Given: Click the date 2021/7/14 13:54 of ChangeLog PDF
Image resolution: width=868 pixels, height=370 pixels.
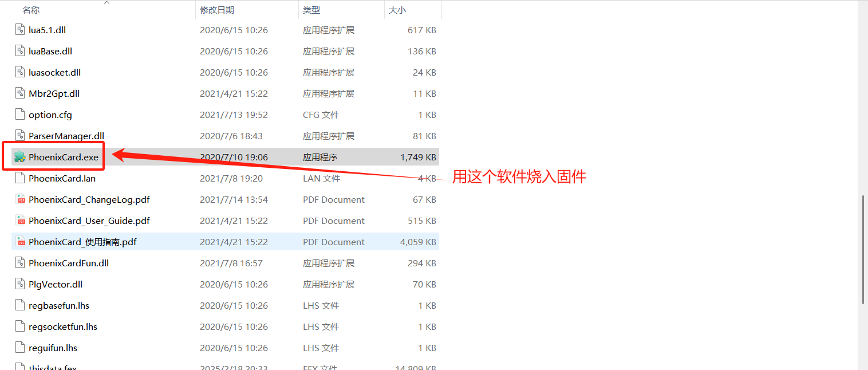Looking at the screenshot, I should pos(234,199).
